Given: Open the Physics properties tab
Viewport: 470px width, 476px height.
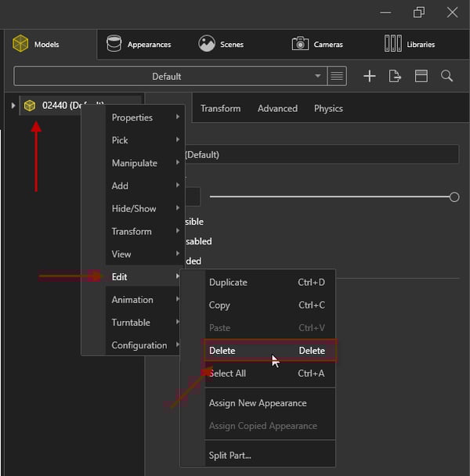Looking at the screenshot, I should click(328, 109).
